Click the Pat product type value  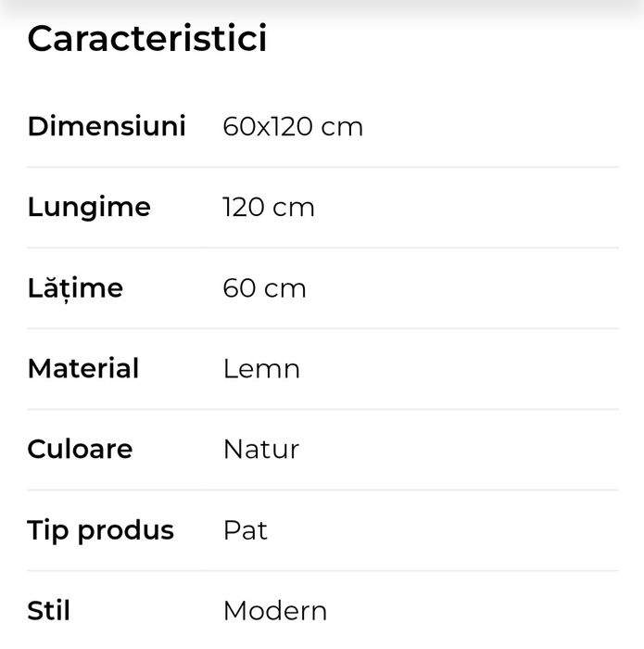[246, 529]
